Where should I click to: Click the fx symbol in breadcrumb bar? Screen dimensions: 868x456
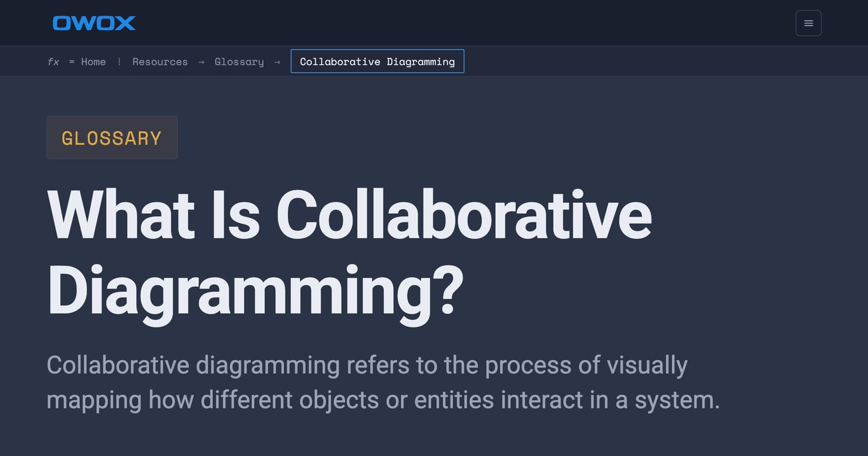(53, 62)
